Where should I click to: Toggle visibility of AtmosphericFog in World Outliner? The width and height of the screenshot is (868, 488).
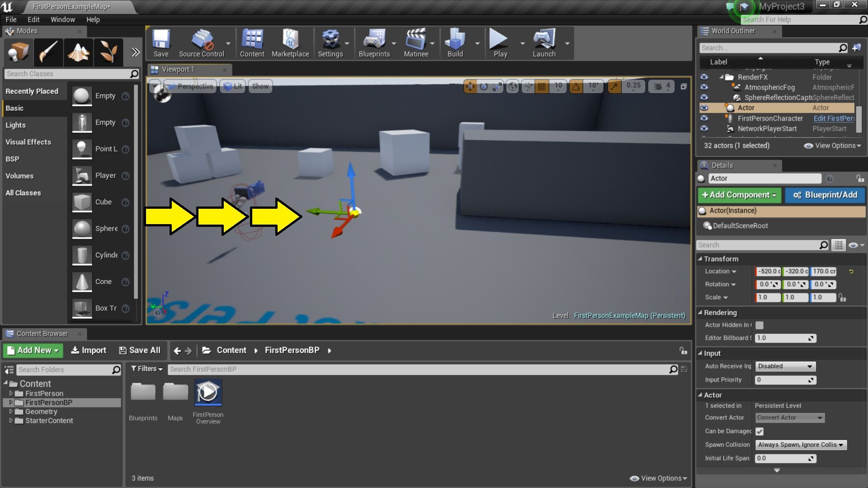[x=704, y=87]
